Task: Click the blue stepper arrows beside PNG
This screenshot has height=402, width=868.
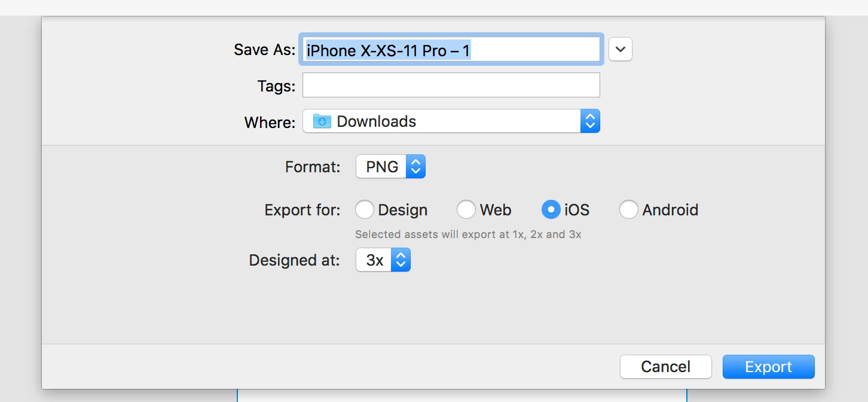Action: [x=415, y=167]
